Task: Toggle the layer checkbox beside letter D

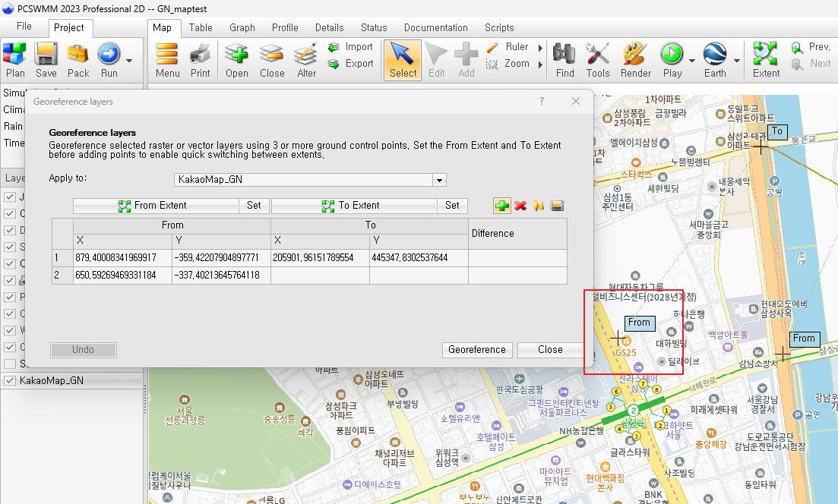Action: point(10,230)
